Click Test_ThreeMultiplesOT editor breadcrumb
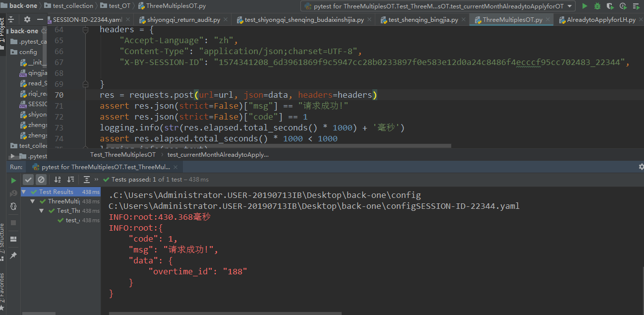Image resolution: width=644 pixels, height=315 pixels. 123,155
